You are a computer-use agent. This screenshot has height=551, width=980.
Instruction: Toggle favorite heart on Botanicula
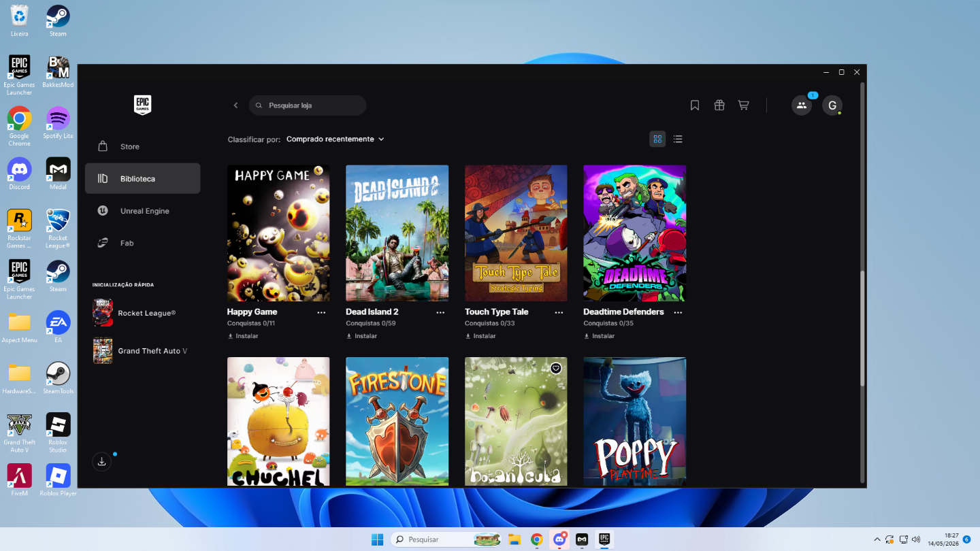pos(556,368)
